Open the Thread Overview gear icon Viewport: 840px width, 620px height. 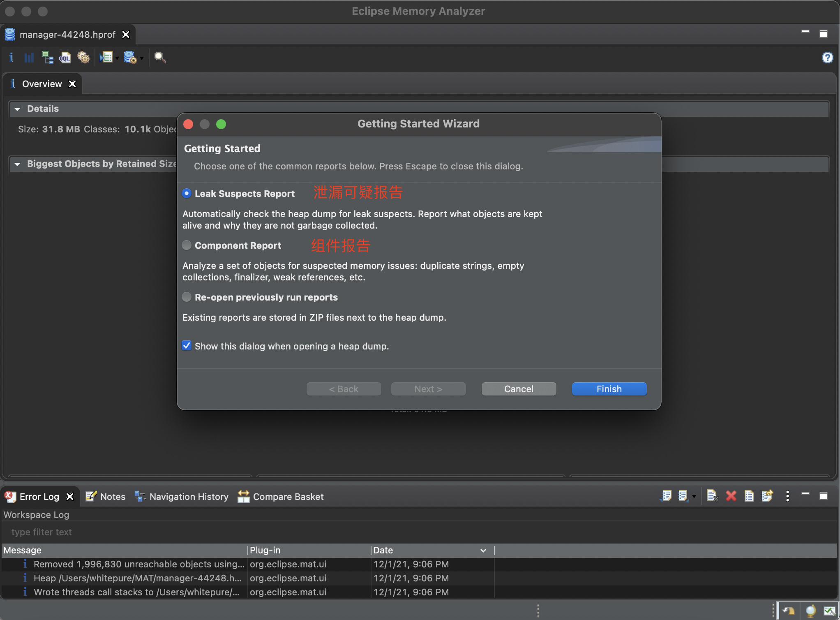click(83, 58)
